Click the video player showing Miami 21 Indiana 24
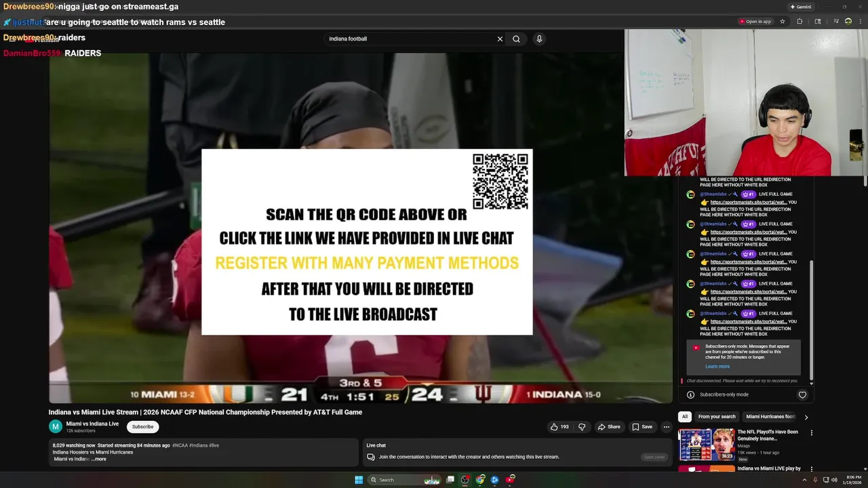The width and height of the screenshot is (868, 488). pyautogui.click(x=360, y=228)
